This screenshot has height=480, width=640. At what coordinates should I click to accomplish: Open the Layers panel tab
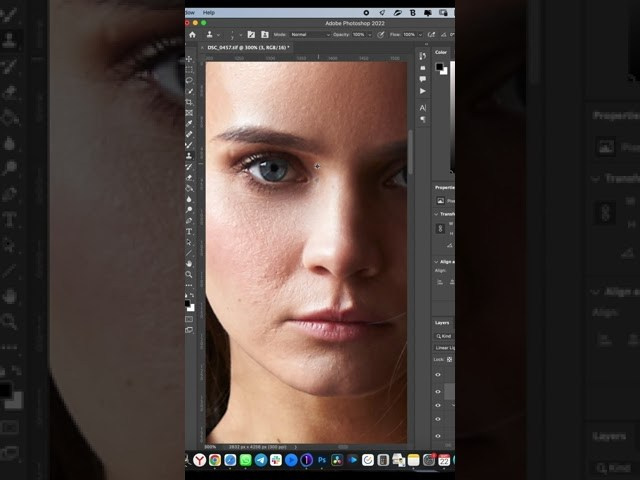(442, 323)
